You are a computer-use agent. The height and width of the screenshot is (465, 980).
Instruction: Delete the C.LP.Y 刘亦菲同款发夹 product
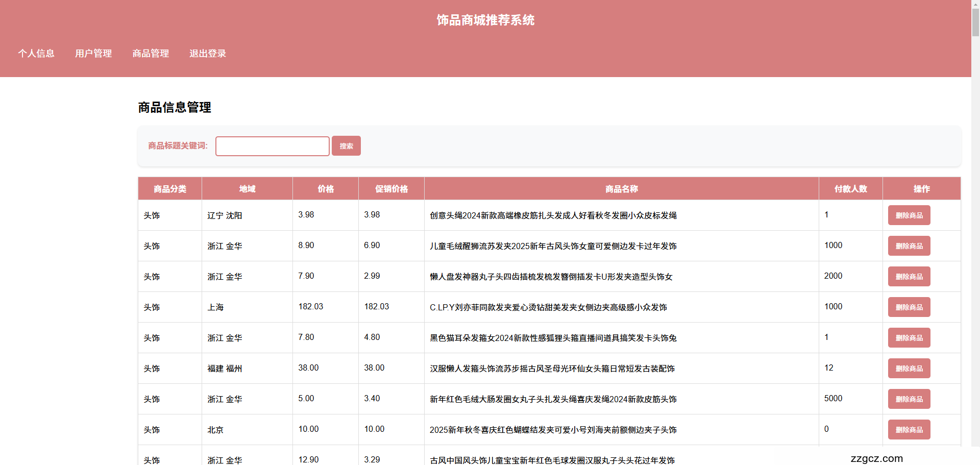(x=909, y=307)
